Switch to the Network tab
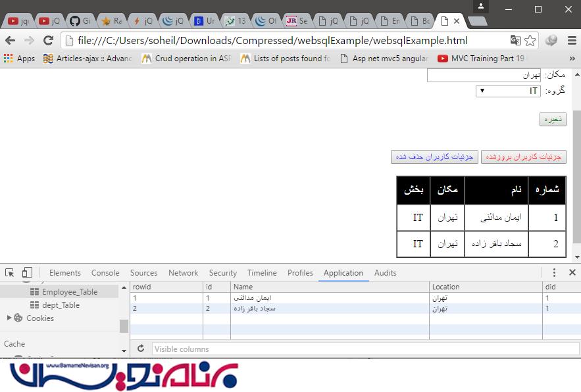 183,273
